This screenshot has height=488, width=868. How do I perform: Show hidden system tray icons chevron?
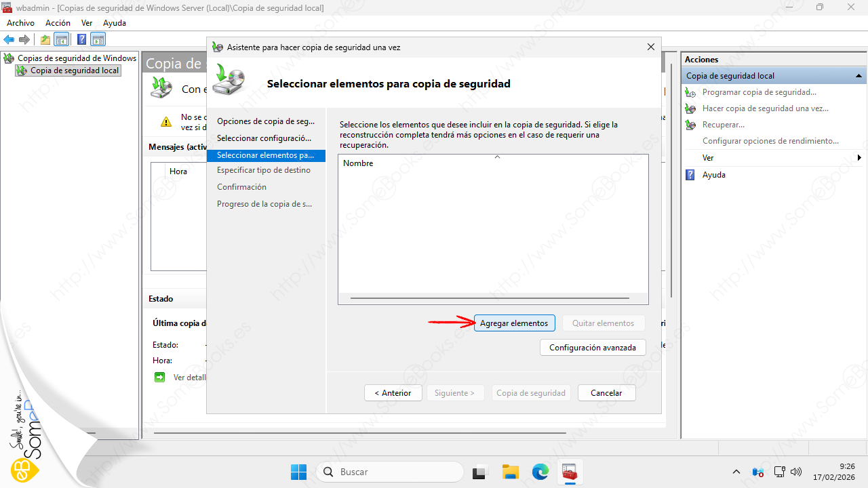(736, 472)
